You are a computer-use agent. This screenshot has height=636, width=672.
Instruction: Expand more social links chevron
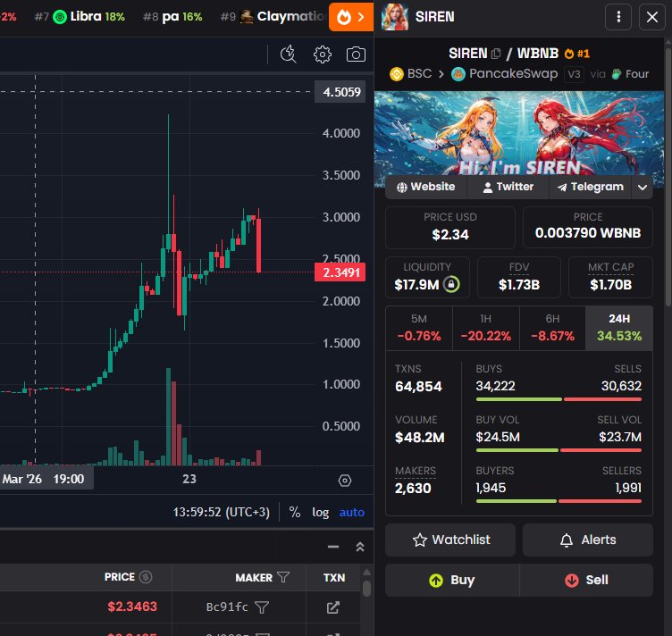pyautogui.click(x=642, y=188)
